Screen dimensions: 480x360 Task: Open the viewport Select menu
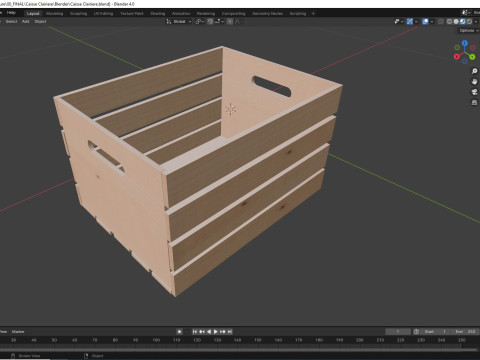click(x=11, y=21)
